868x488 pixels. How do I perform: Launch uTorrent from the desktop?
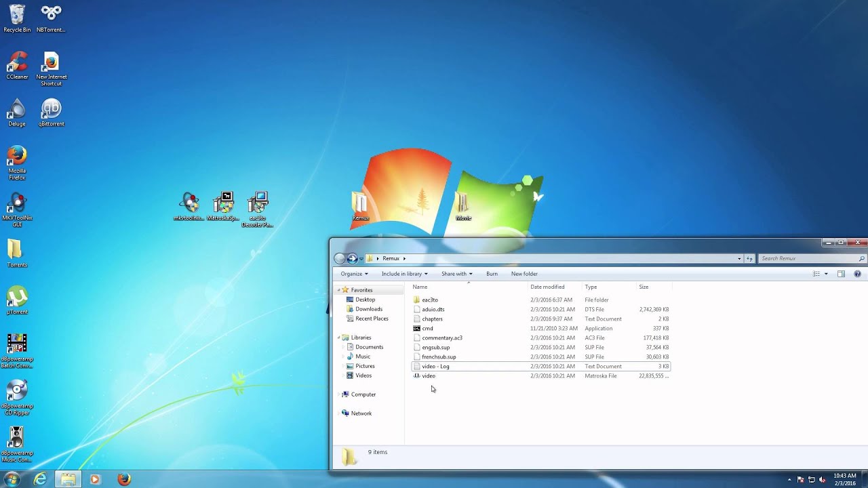17,300
